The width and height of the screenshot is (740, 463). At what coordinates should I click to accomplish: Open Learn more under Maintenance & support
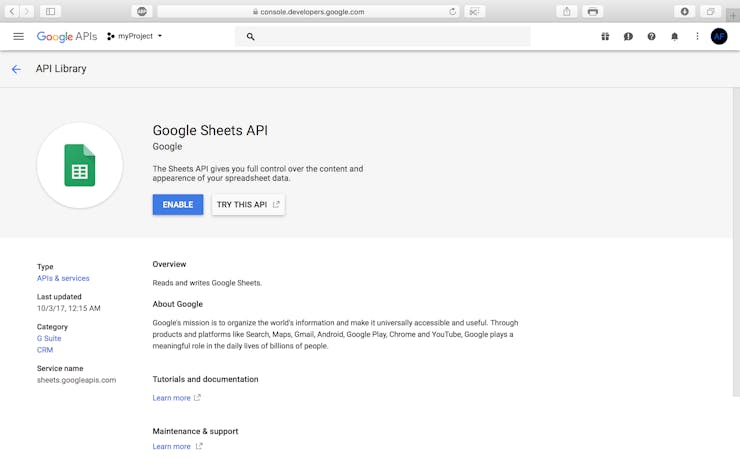tap(171, 446)
